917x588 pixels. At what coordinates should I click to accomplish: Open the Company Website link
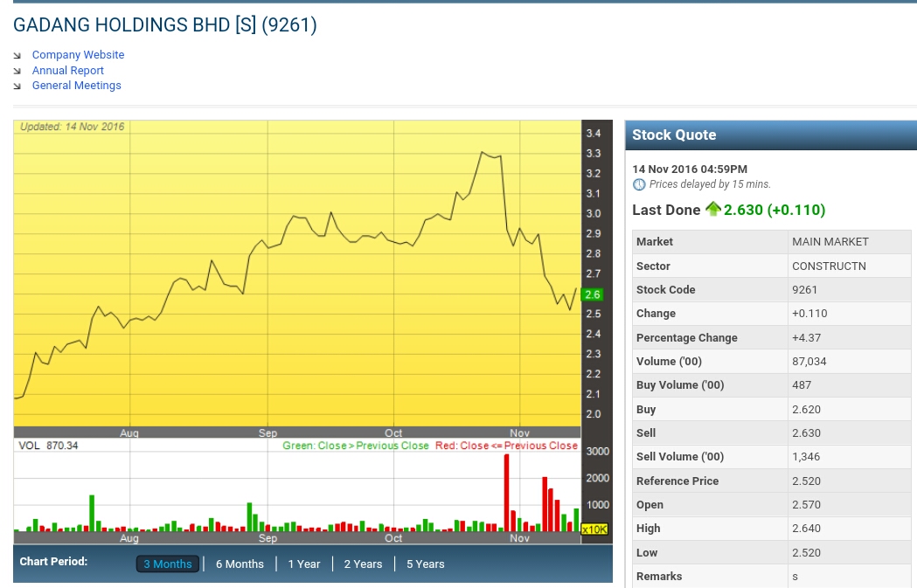(x=78, y=54)
